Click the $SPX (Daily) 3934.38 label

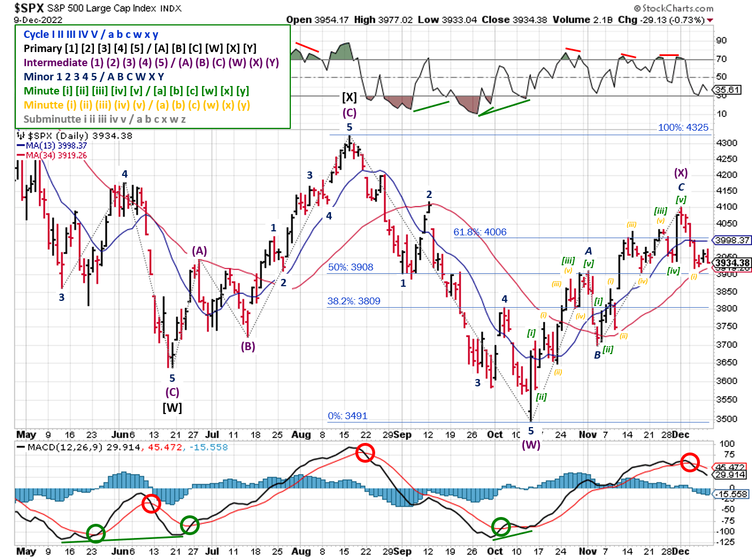pos(80,136)
